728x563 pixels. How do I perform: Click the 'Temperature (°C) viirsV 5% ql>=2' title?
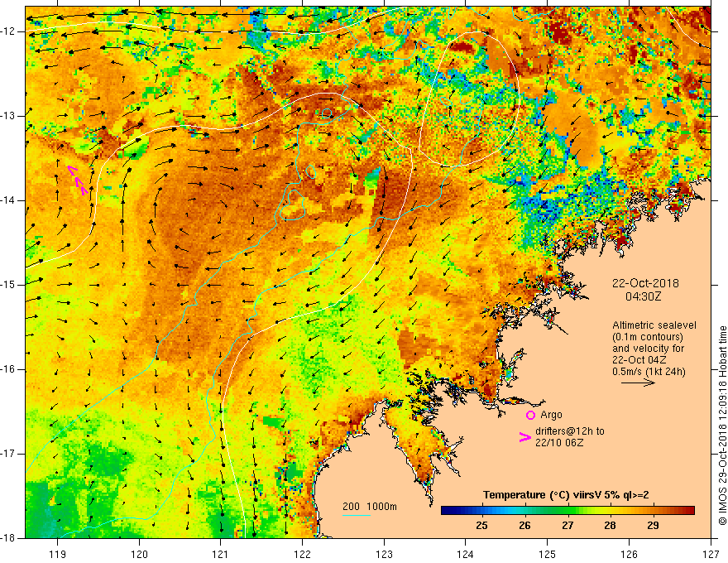(x=566, y=495)
